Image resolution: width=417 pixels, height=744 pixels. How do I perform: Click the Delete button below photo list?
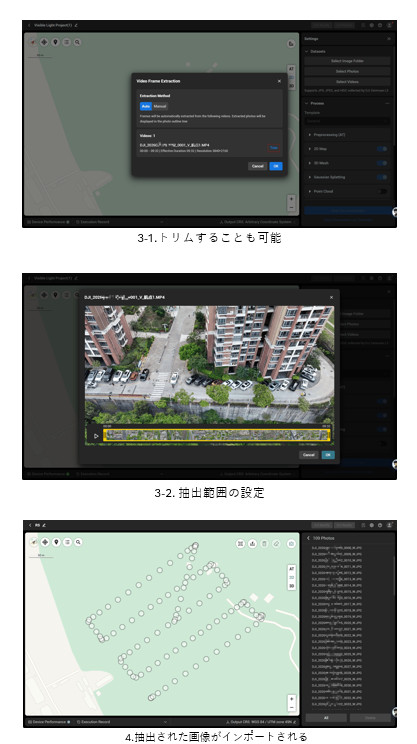[370, 718]
